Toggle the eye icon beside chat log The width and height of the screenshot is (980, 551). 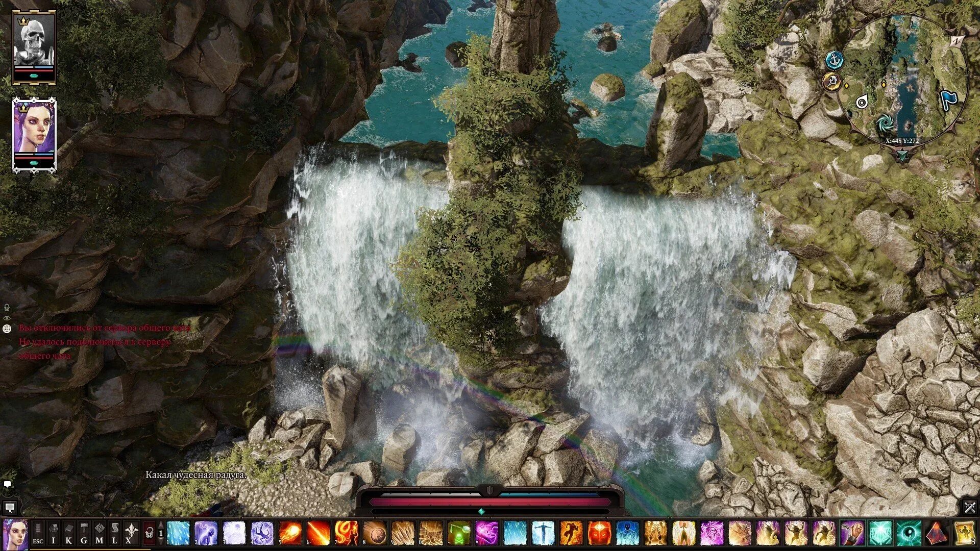[7, 318]
